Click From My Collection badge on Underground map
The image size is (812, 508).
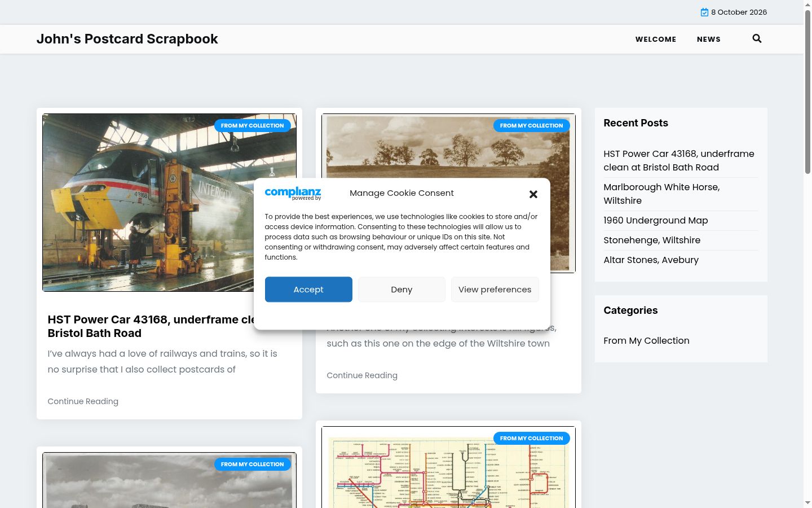click(532, 439)
